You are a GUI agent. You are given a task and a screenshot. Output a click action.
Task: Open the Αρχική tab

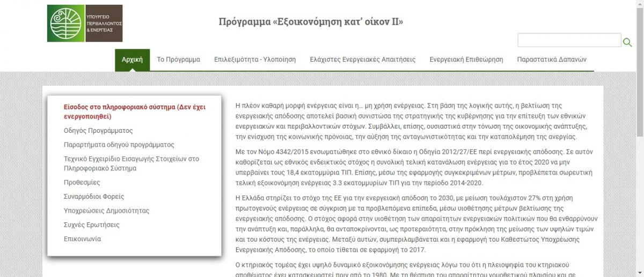pyautogui.click(x=132, y=59)
